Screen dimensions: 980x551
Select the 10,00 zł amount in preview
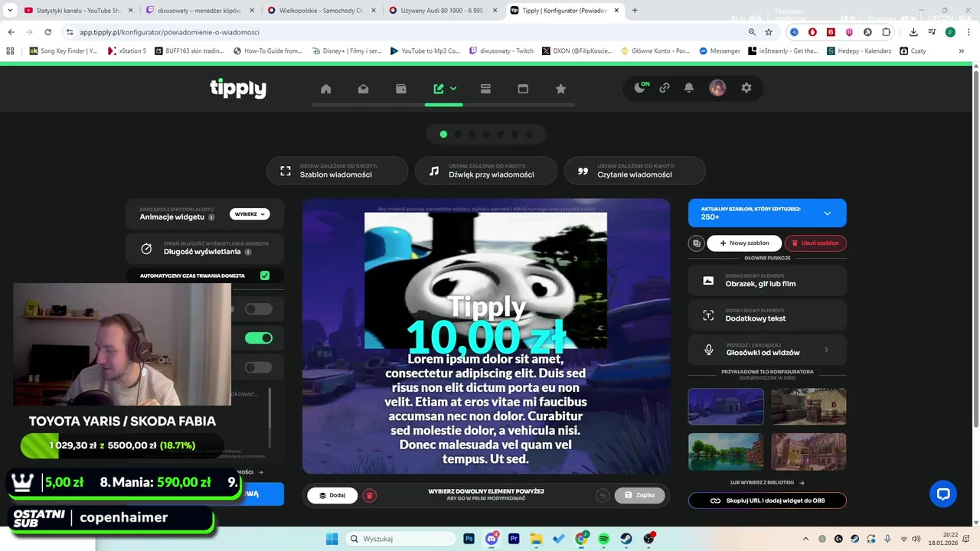[486, 336]
